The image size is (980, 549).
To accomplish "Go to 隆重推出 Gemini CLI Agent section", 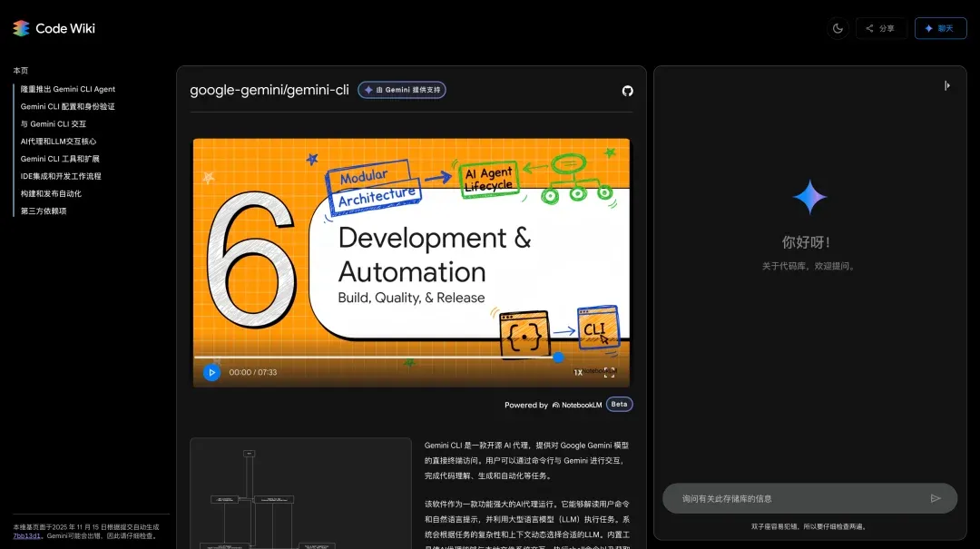I will pos(68,89).
